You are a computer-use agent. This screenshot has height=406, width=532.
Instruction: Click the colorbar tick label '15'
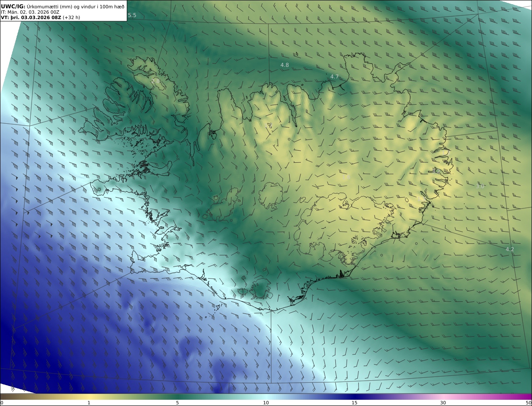[355, 403]
